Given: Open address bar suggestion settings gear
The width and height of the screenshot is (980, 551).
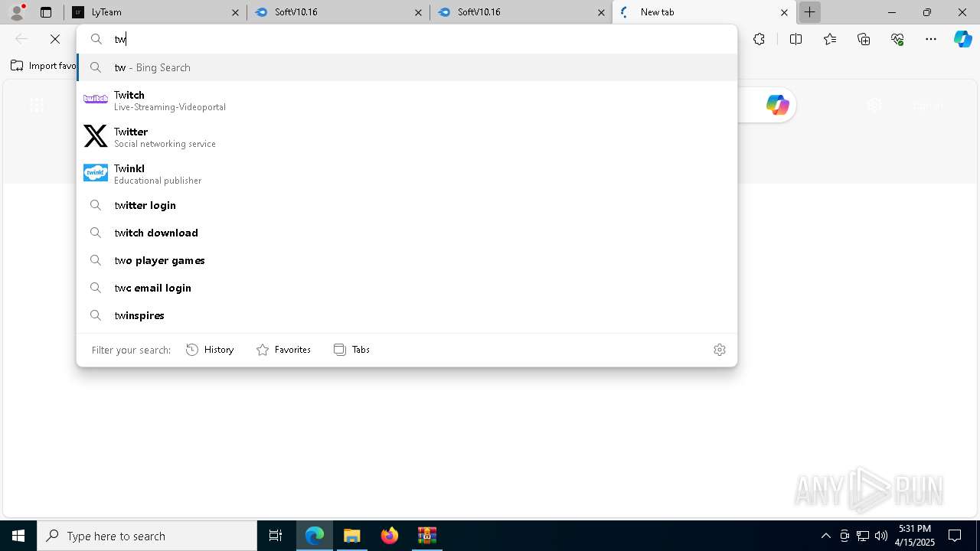Looking at the screenshot, I should pyautogui.click(x=720, y=350).
